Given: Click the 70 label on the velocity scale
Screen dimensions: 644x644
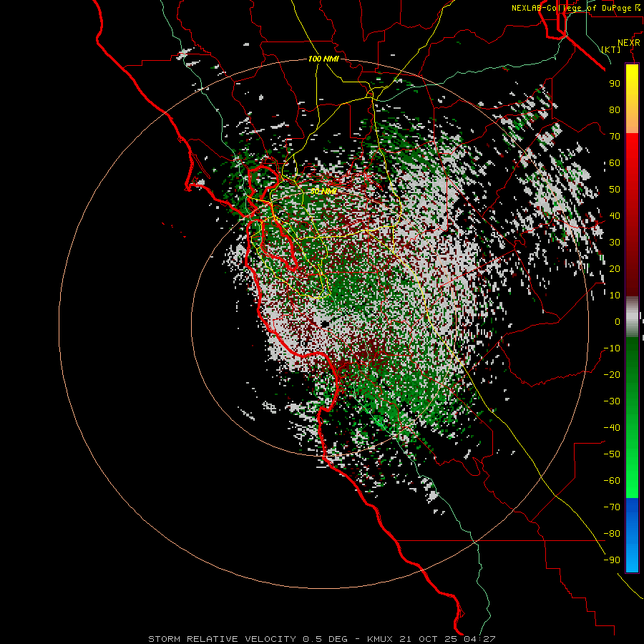Looking at the screenshot, I should point(615,137).
